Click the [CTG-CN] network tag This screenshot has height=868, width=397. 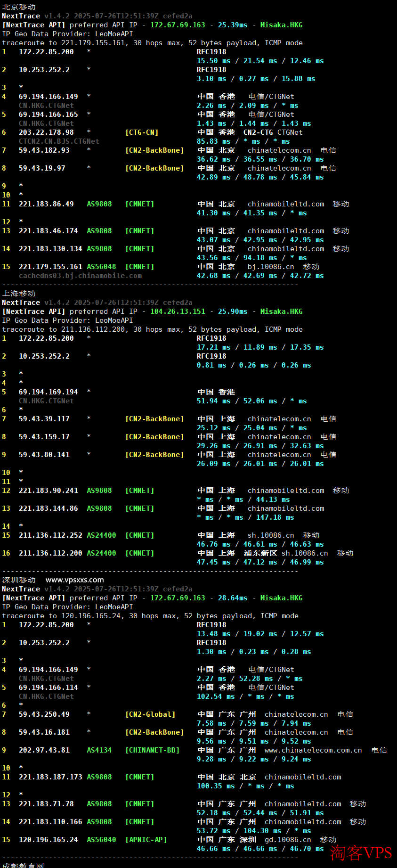click(142, 132)
